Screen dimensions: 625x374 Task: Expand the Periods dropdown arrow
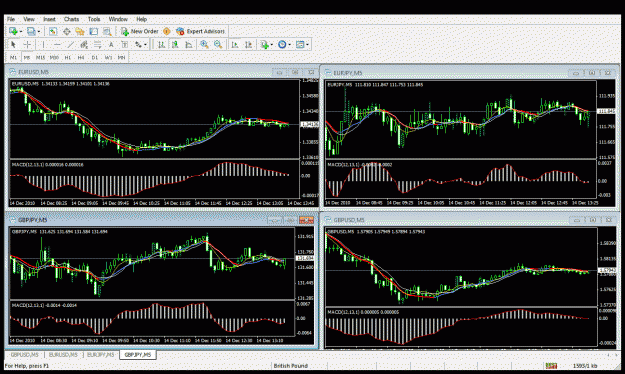289,45
